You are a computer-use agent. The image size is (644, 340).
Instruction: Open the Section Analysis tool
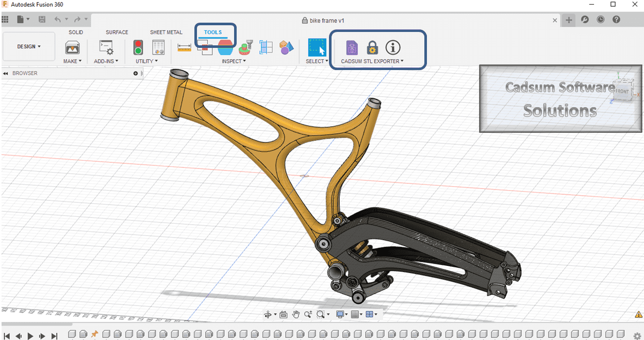pos(225,48)
